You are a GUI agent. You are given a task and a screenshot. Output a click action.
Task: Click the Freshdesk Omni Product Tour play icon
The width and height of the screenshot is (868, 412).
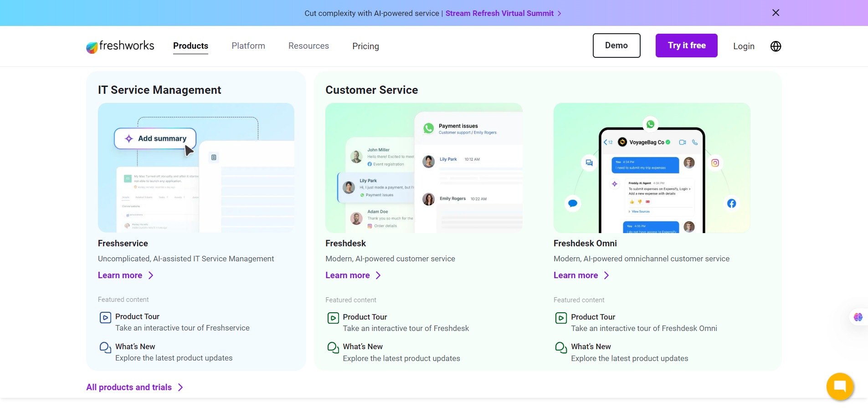[561, 318]
